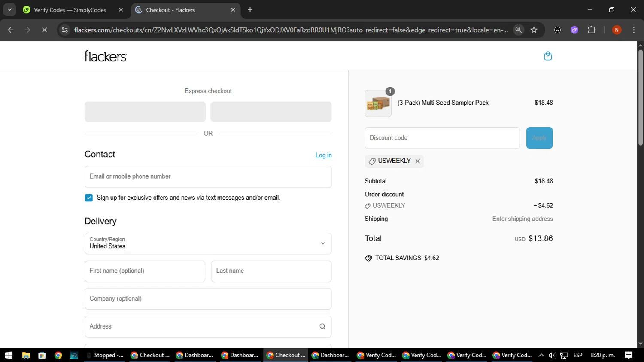
Task: Remove the USWEEKLY discount code tag
Action: coord(417,161)
